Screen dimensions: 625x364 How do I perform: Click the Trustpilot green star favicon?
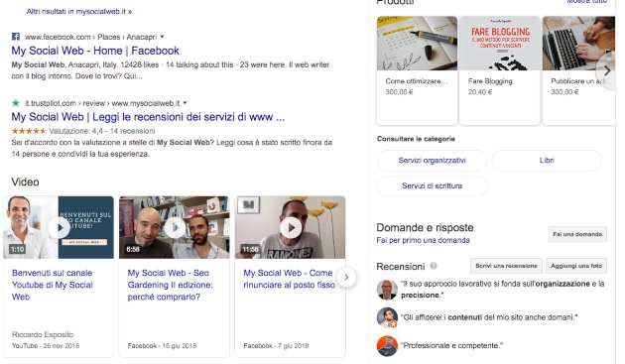pos(16,103)
